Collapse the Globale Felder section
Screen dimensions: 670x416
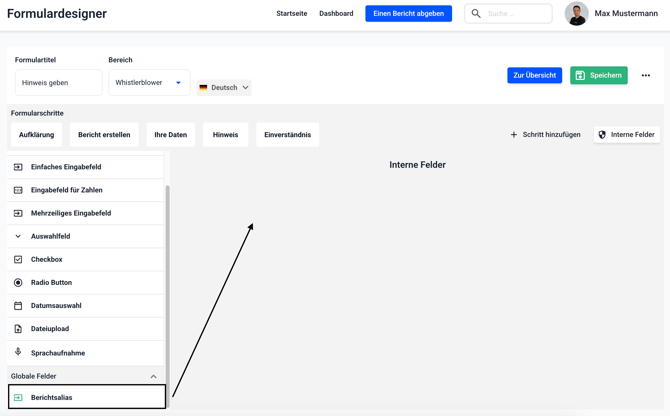[153, 377]
